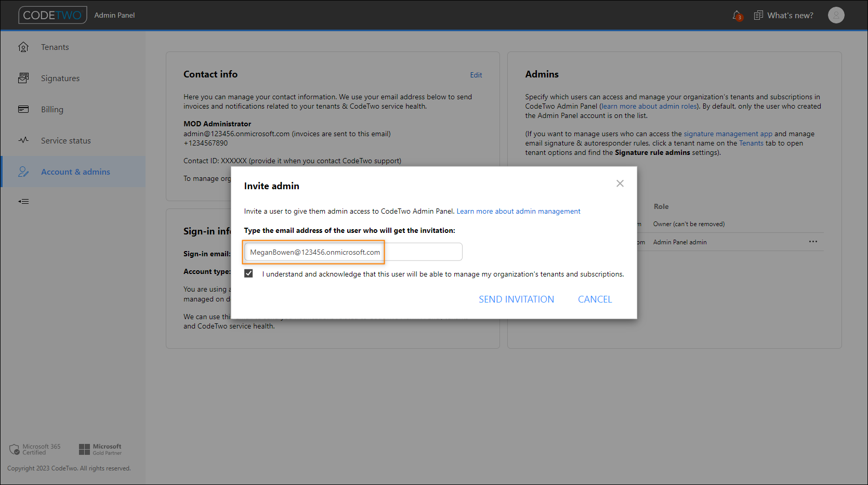The width and height of the screenshot is (868, 485).
Task: Click the Account & admins person icon
Action: (23, 172)
